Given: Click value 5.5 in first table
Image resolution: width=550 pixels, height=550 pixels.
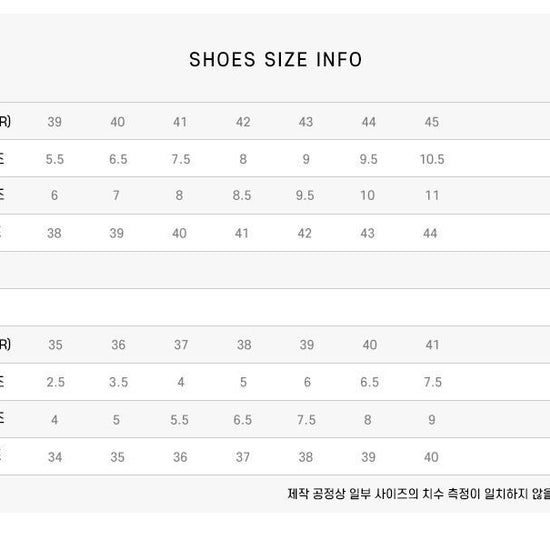Looking at the screenshot, I should coord(55,159).
